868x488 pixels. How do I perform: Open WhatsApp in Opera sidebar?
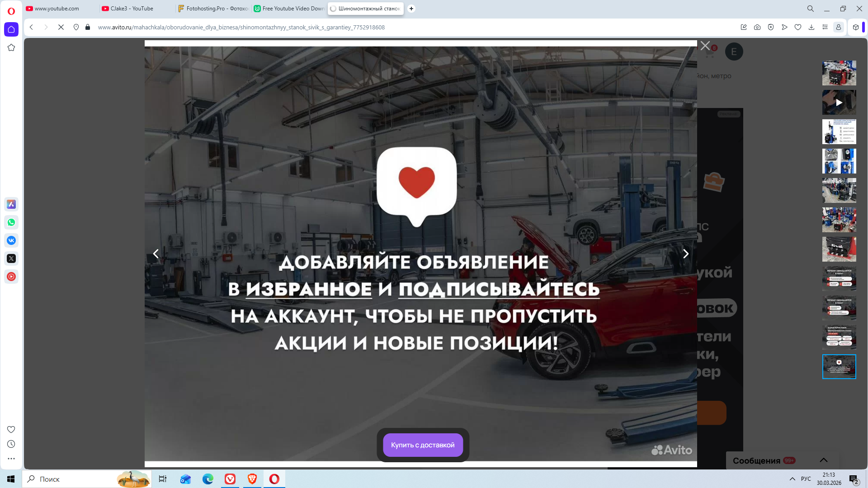click(11, 222)
